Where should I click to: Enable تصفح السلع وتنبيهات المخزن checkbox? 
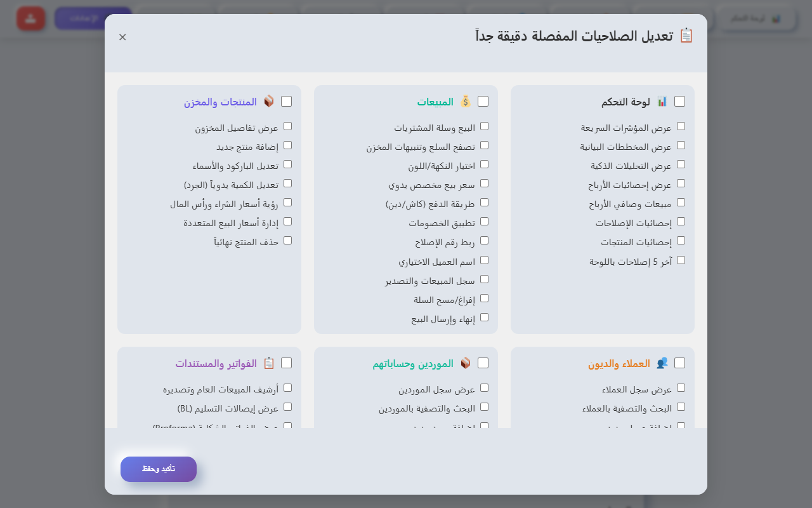484,145
